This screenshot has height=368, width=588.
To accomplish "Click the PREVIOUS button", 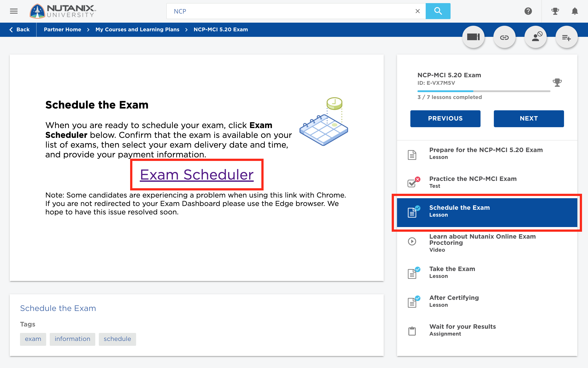I will click(x=445, y=119).
